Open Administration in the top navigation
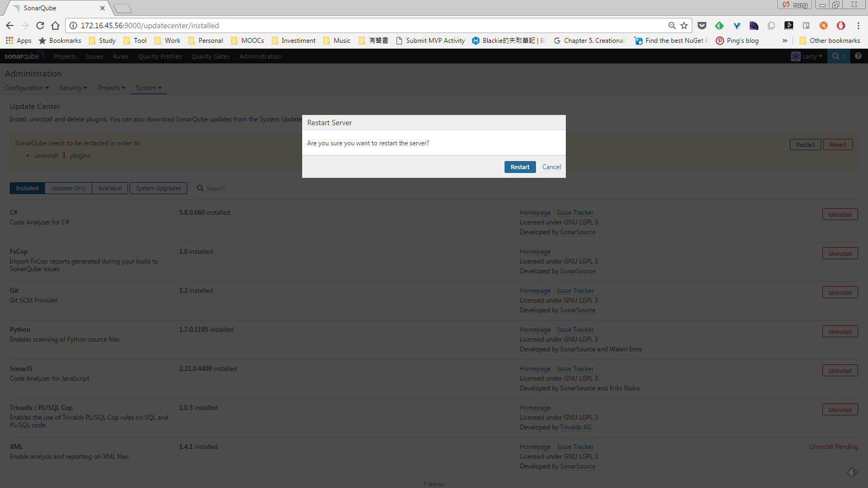 pyautogui.click(x=260, y=56)
